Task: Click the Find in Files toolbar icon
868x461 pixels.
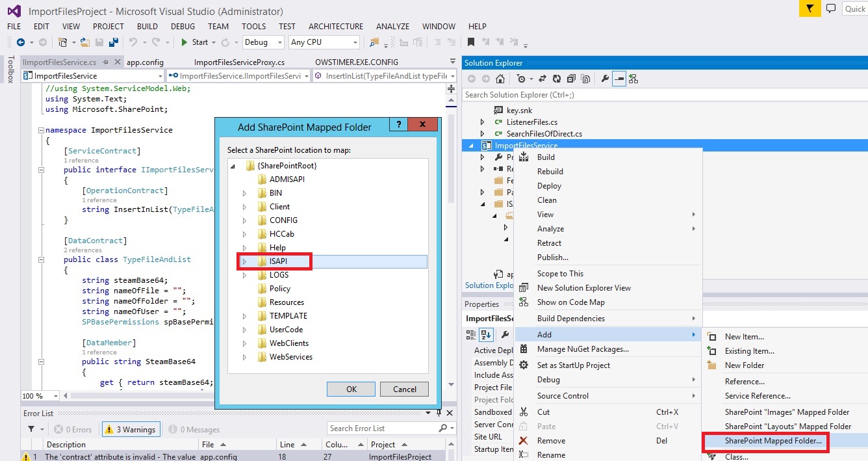Action: pyautogui.click(x=374, y=42)
